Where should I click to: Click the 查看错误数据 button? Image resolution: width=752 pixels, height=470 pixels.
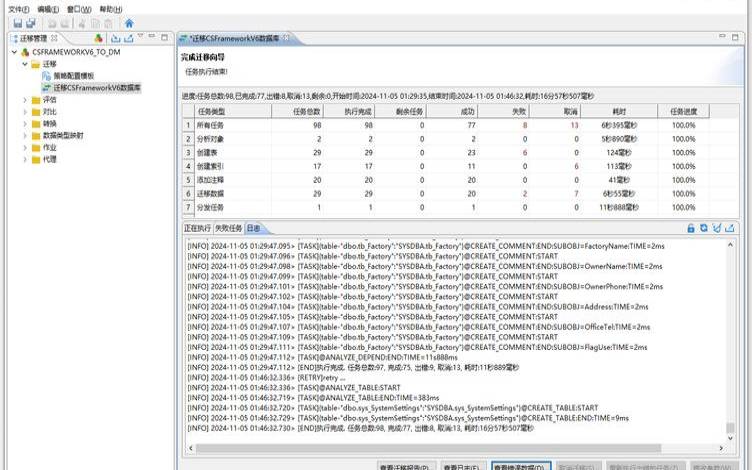point(521,466)
